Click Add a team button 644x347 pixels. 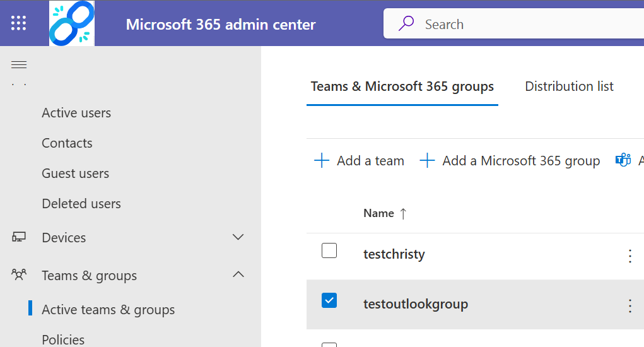pyautogui.click(x=359, y=161)
